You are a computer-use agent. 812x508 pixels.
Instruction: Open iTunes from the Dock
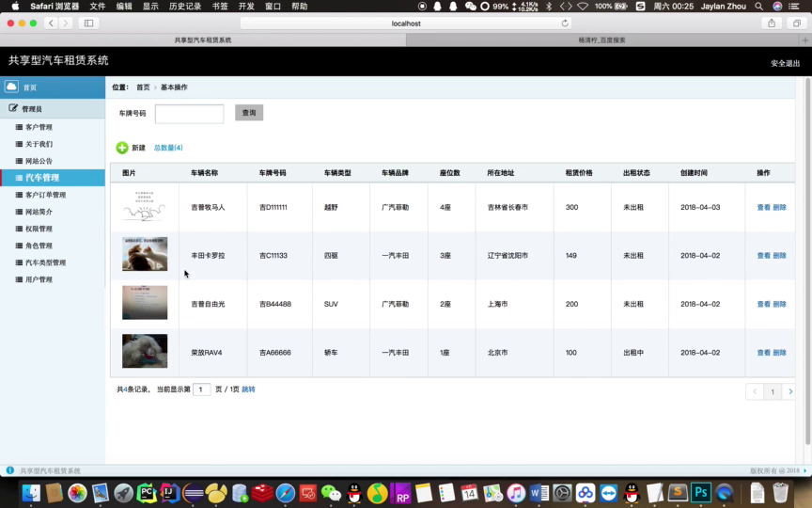[516, 493]
